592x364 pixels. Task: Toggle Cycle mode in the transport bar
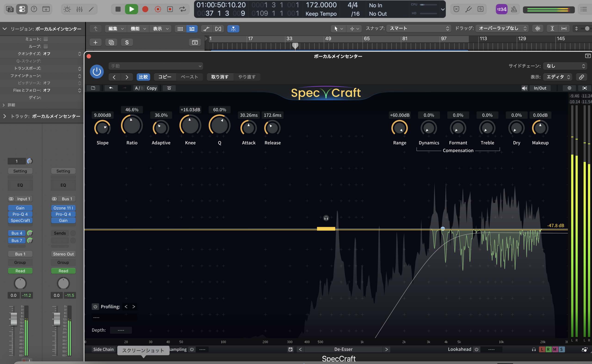(x=182, y=9)
